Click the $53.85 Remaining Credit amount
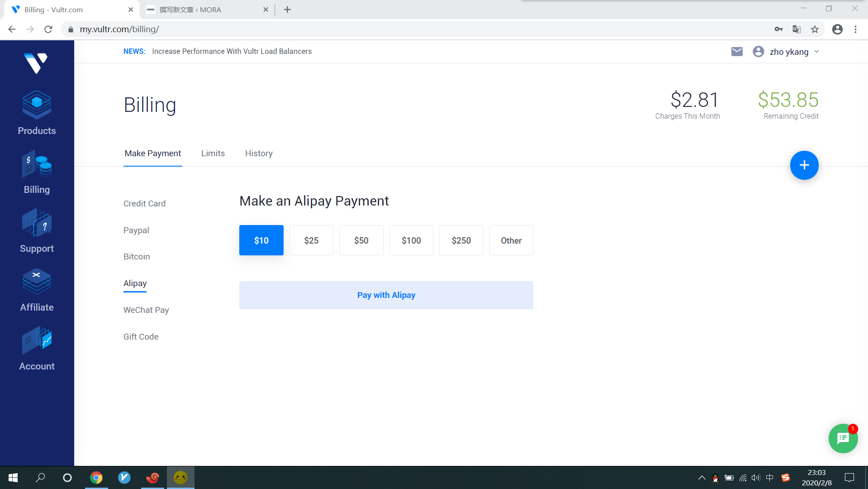The image size is (868, 489). (x=788, y=100)
